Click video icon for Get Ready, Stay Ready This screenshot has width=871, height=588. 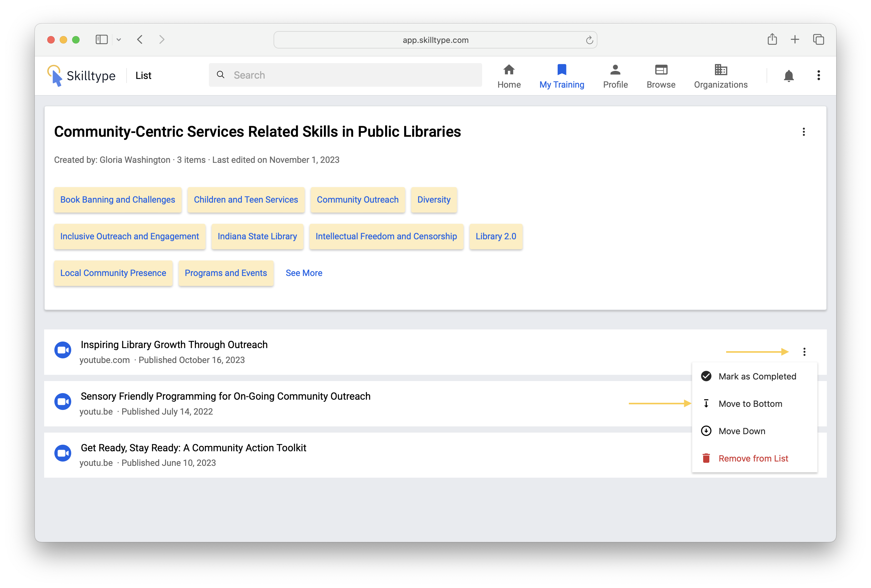pos(62,453)
